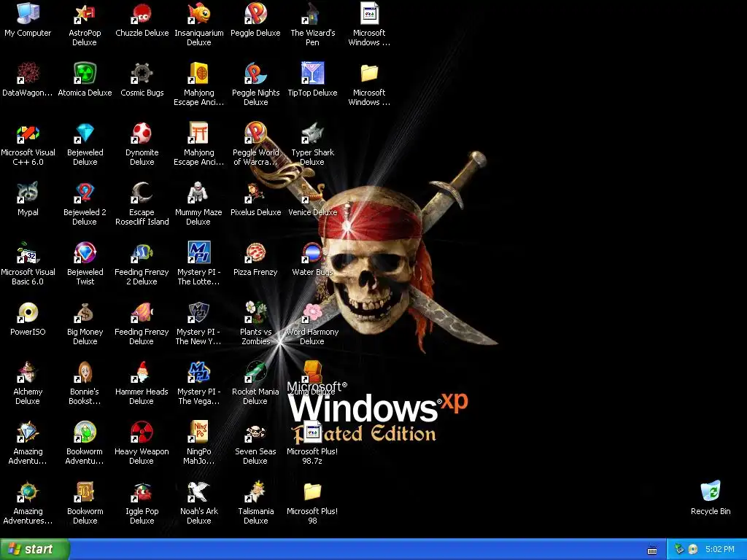Image resolution: width=747 pixels, height=560 pixels.
Task: Select the Rocket Mania Deluxe icon
Action: pyautogui.click(x=256, y=373)
